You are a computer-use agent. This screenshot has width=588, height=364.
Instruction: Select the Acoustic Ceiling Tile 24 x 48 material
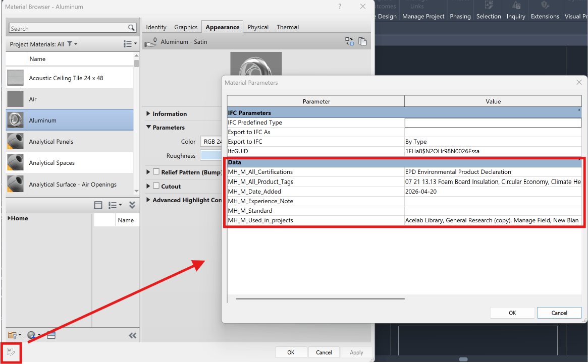70,78
